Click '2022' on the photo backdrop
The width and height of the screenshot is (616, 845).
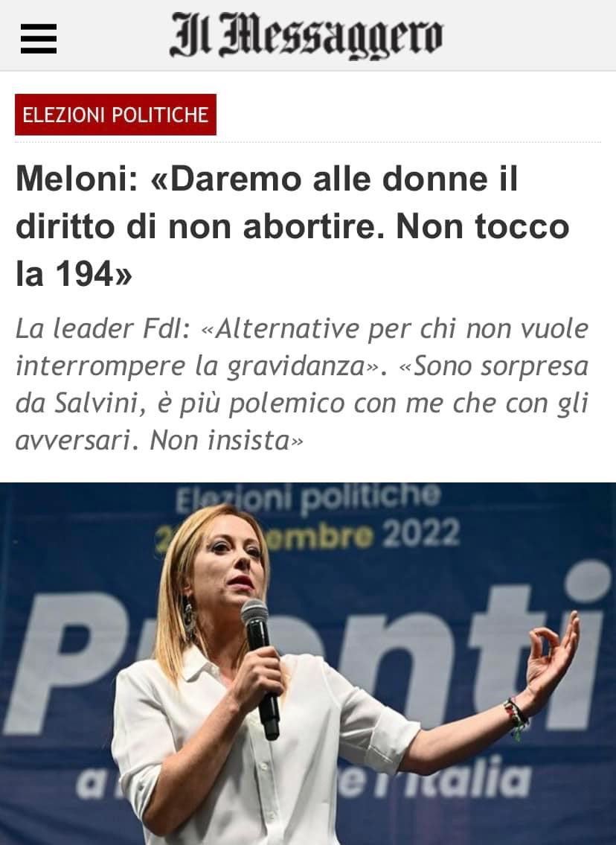(421, 533)
